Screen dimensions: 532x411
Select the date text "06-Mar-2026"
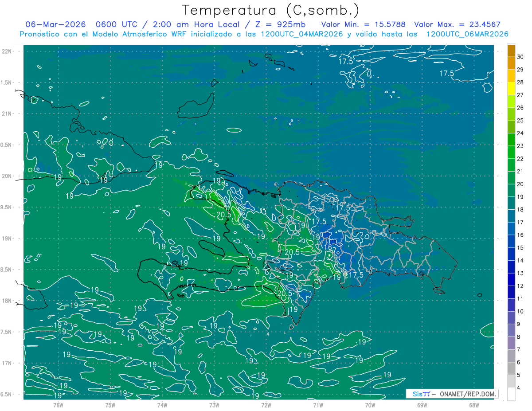[x=55, y=24]
